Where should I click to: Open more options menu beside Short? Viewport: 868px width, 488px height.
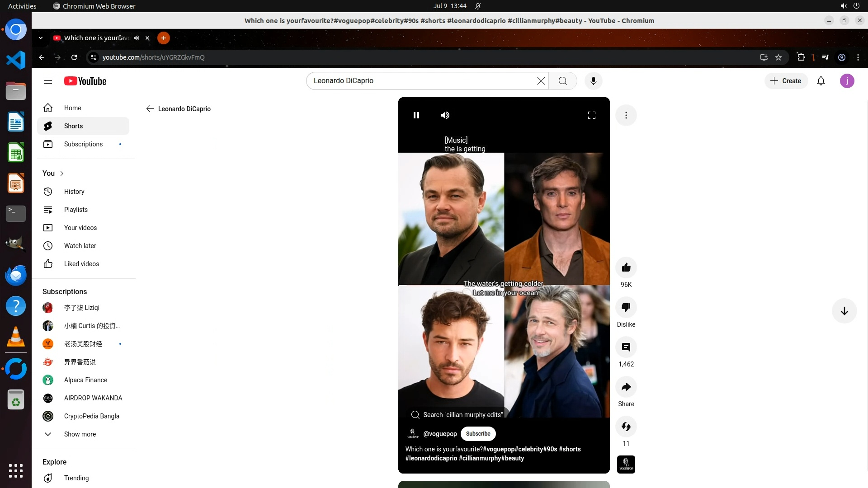626,115
